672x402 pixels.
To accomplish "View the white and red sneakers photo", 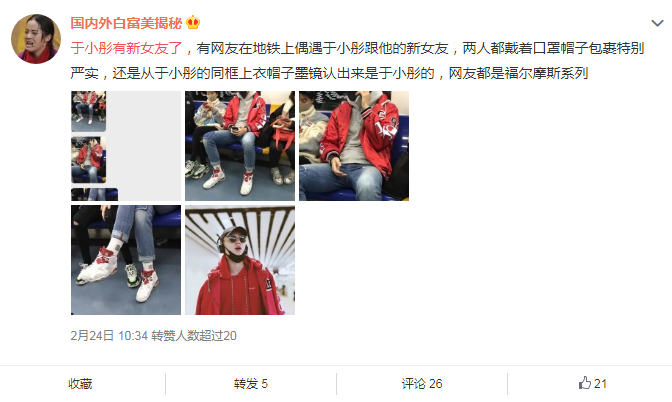I will pos(126,260).
